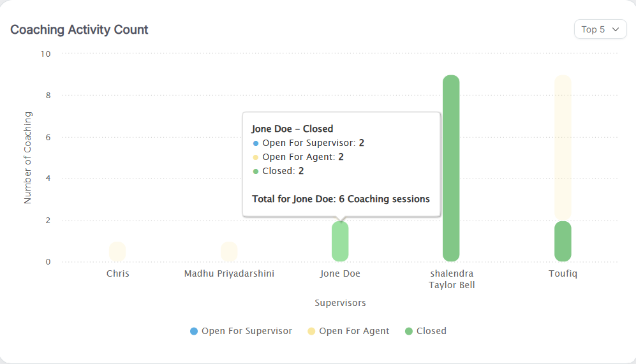Toggle the Closed legend series
The image size is (636, 364).
pos(431,331)
